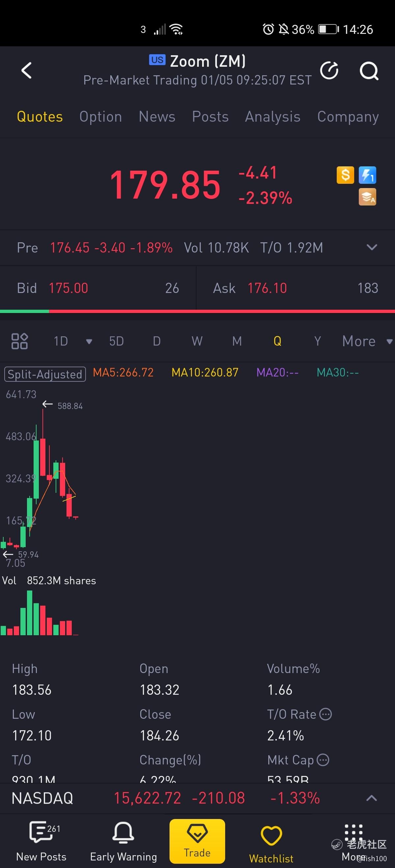Tap the muted notifications bell icon

click(284, 29)
